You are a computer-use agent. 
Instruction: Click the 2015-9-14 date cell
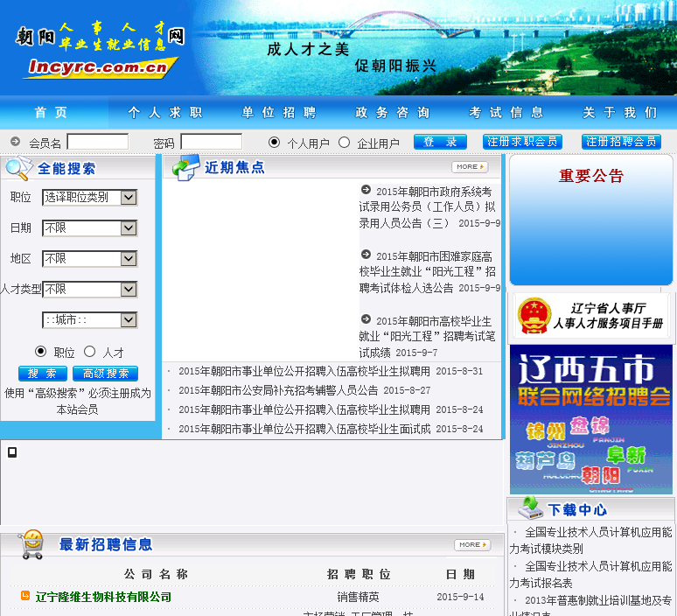(460, 597)
